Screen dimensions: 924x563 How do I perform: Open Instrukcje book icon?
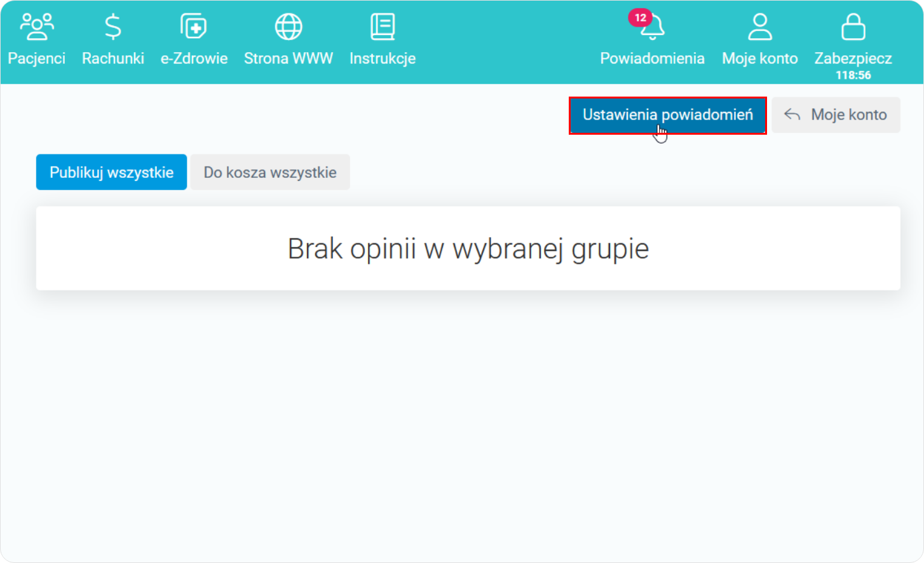[x=383, y=27]
